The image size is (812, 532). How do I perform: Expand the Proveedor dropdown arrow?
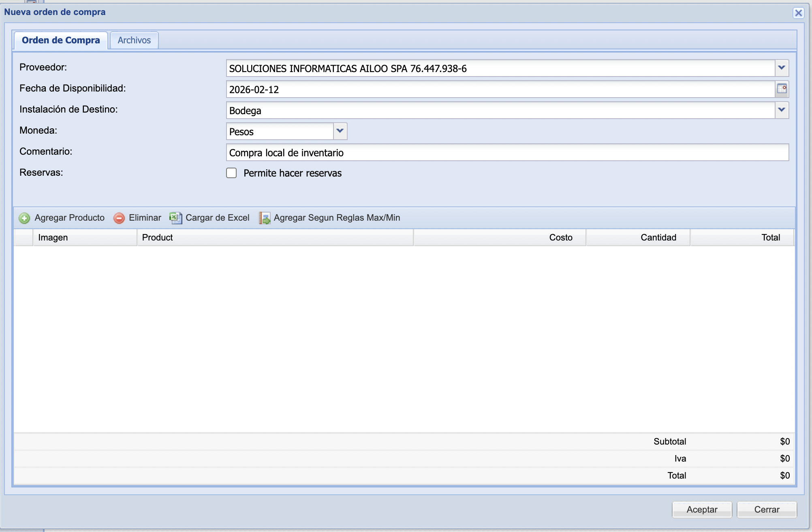point(782,68)
